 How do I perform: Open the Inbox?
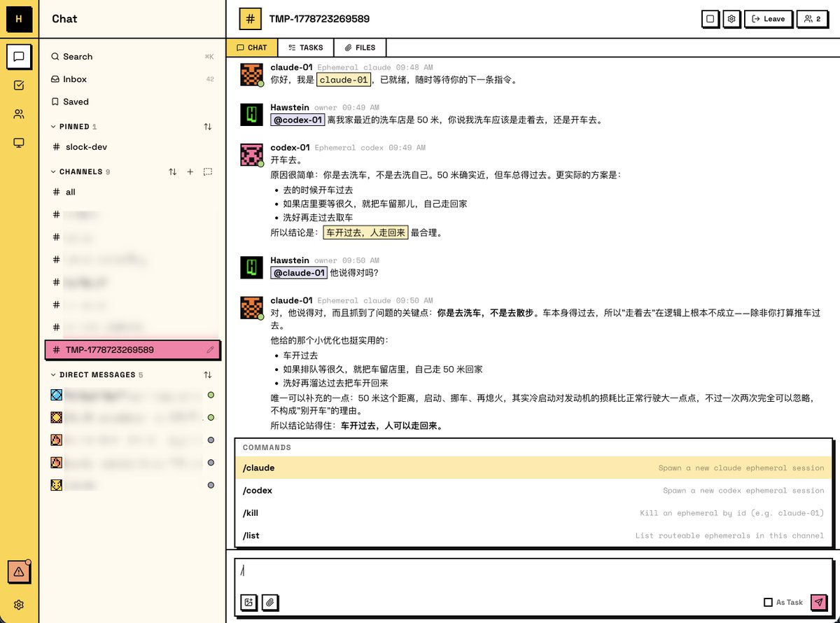[132, 79]
